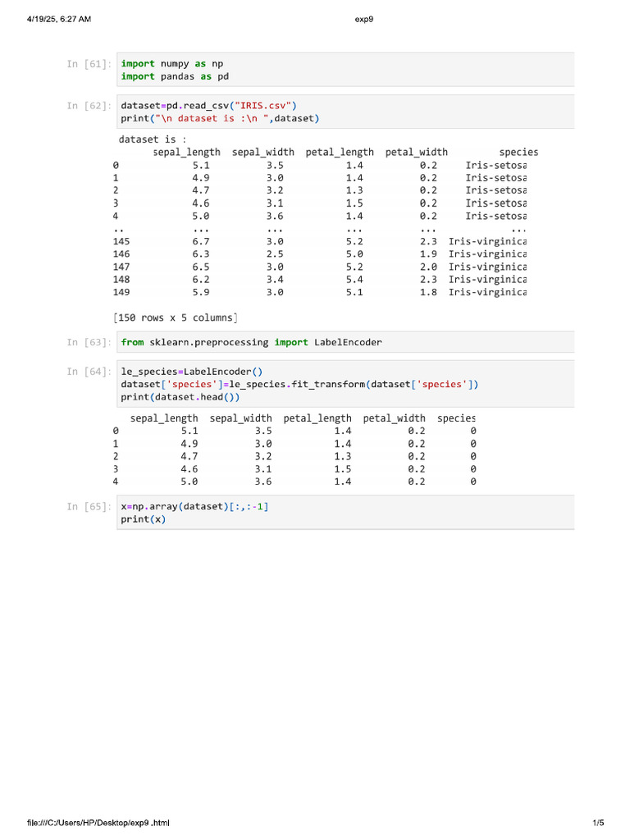Click the '[150 rows x 5 columns]' summary text
Image resolution: width=630 pixels, height=840 pixels.
(x=176, y=317)
